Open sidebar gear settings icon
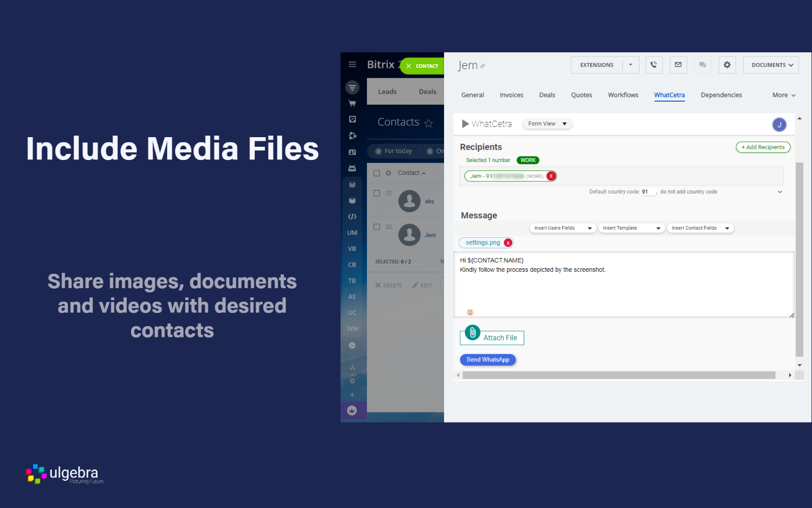 352,381
